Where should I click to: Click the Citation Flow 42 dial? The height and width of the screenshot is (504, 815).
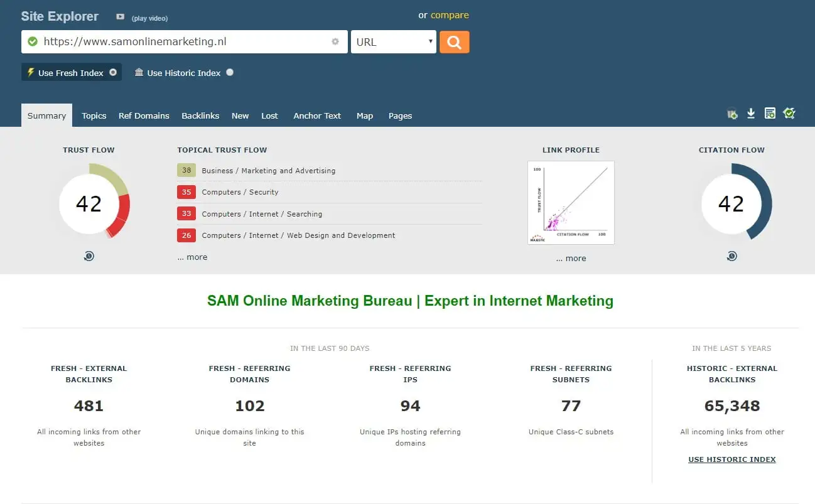tap(731, 203)
